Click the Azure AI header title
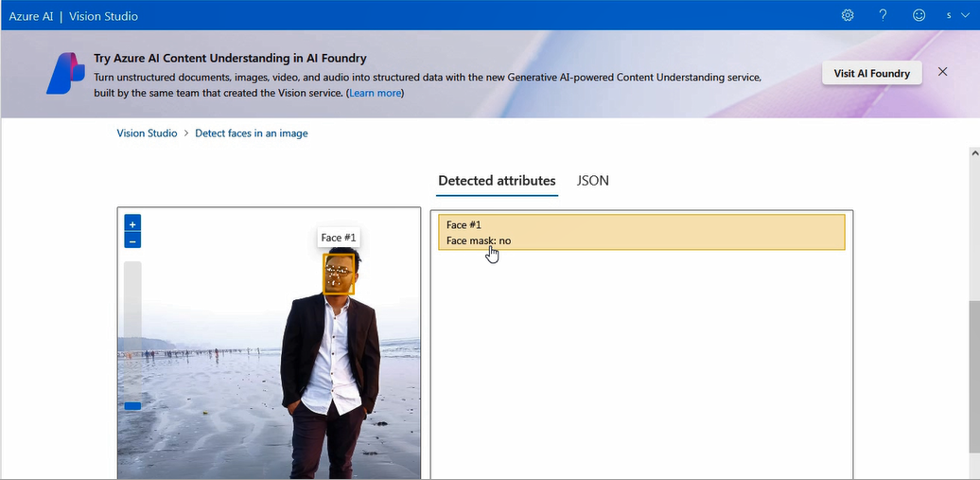Image resolution: width=980 pixels, height=480 pixels. pyautogui.click(x=31, y=16)
